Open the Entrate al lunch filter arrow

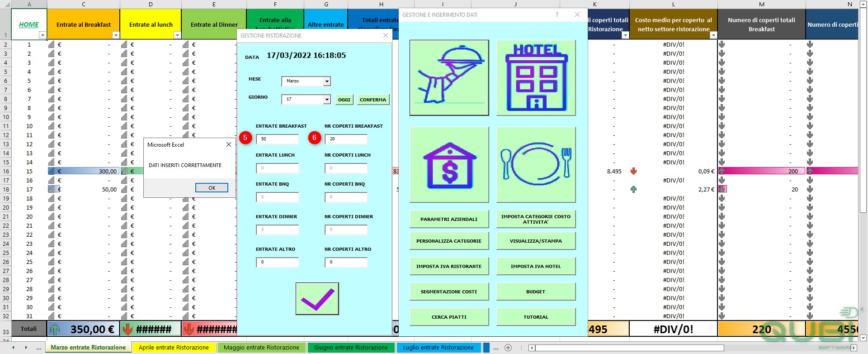pyautogui.click(x=177, y=35)
